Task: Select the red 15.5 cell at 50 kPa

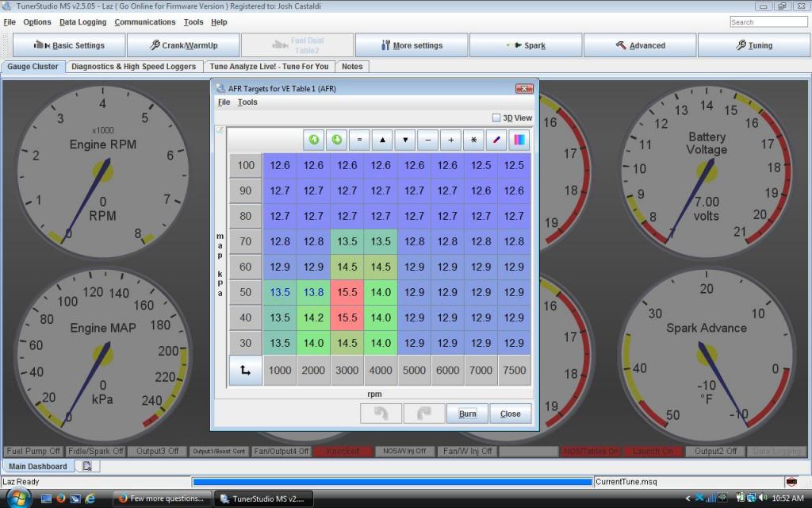Action: click(x=347, y=292)
